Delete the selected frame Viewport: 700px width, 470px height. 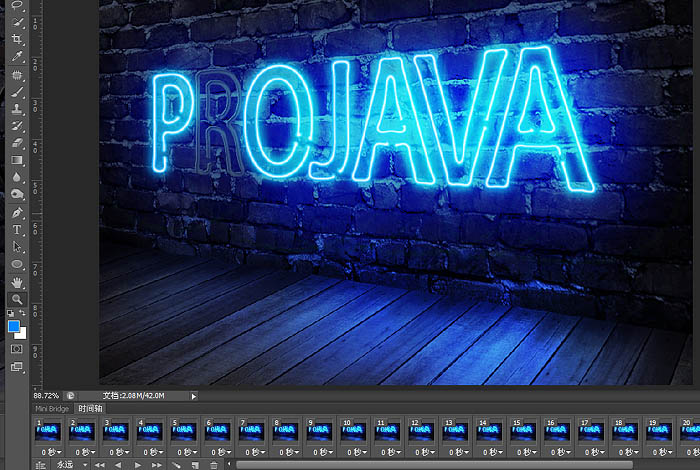point(214,465)
